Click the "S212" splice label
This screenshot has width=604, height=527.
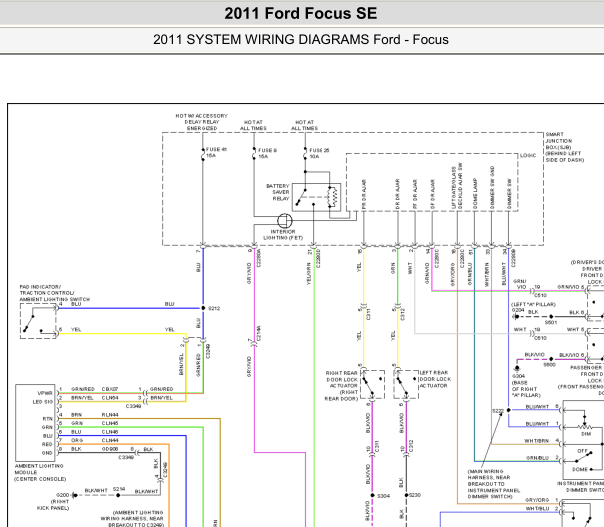click(x=214, y=308)
